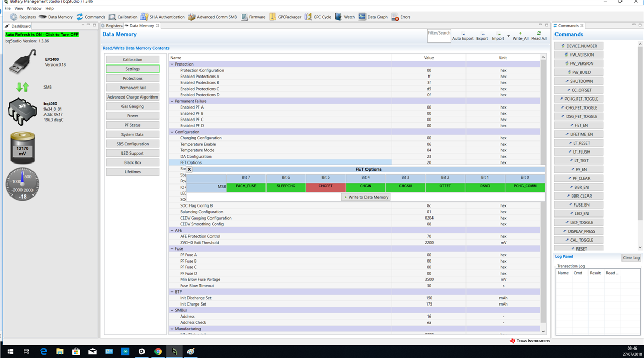Click the Filter/Search field
The width and height of the screenshot is (644, 358).
(x=439, y=36)
